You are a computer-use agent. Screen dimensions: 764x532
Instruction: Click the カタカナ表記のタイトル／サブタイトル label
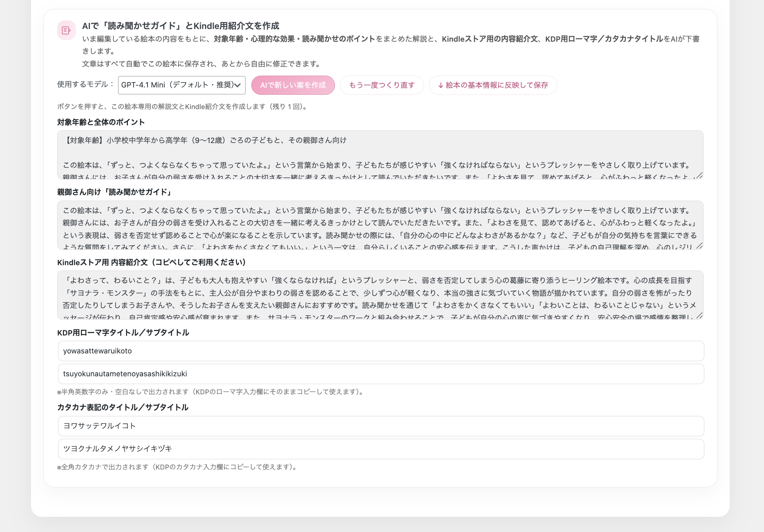pos(123,407)
